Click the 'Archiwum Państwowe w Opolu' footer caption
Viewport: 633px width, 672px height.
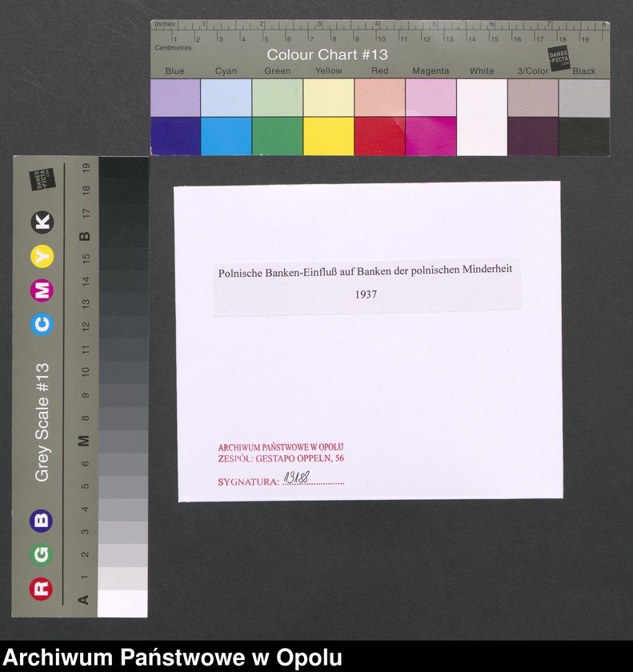click(172, 658)
